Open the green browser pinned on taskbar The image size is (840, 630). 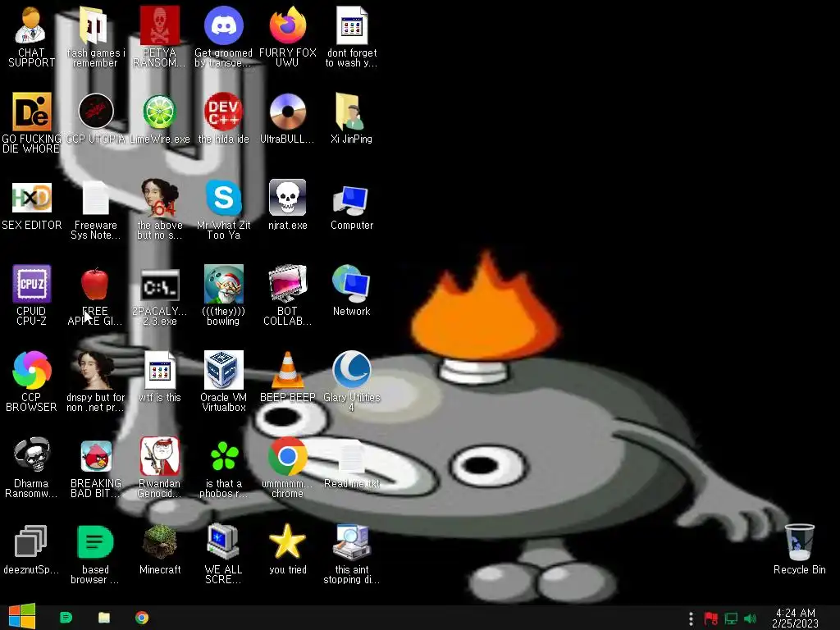(66, 618)
